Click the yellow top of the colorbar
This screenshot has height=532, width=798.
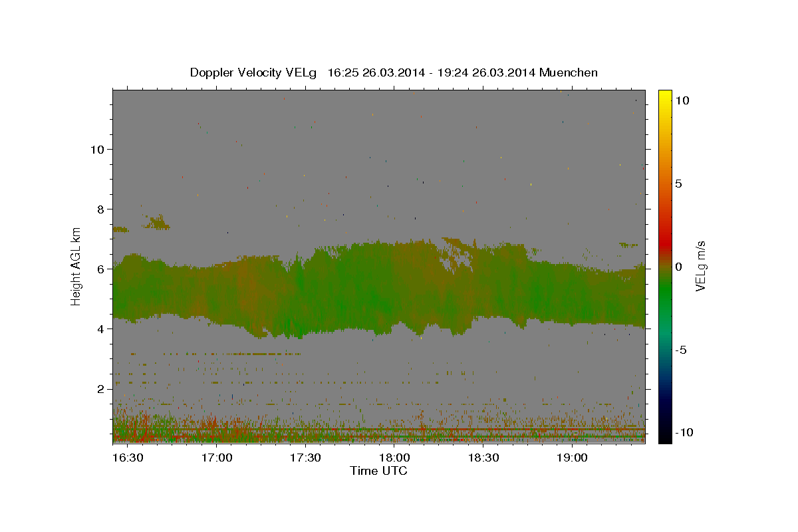tap(665, 96)
